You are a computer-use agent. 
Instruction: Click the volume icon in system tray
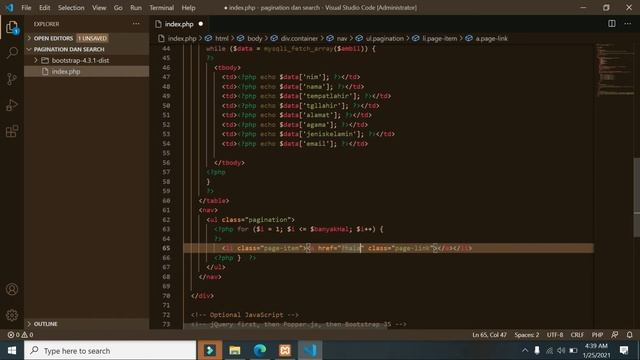pos(561,350)
